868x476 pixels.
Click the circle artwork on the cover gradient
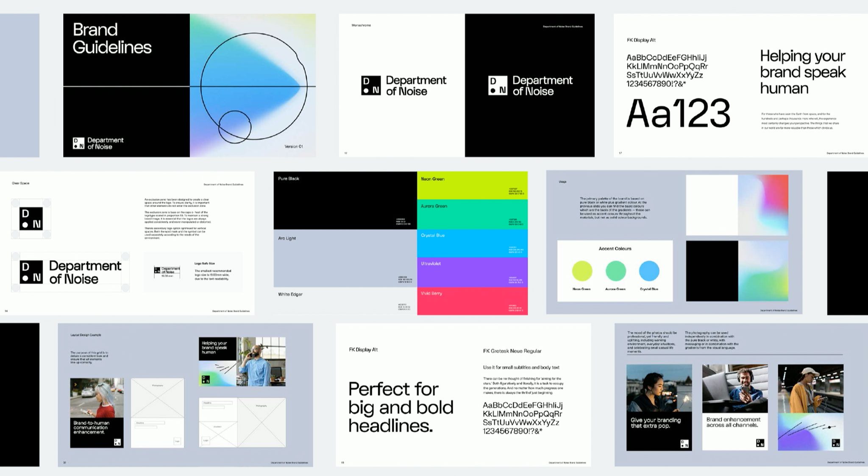253,87
